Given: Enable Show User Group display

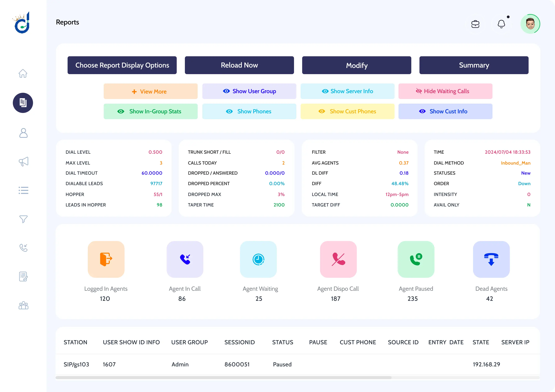Looking at the screenshot, I should [249, 91].
